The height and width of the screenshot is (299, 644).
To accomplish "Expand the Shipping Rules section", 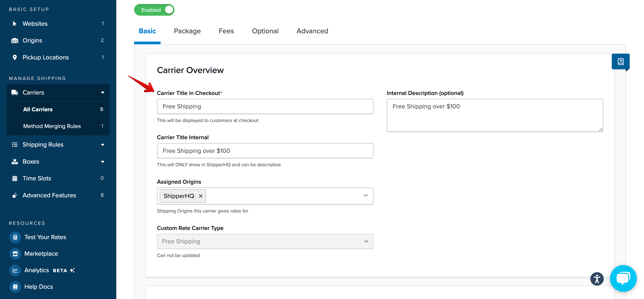I will (x=102, y=145).
